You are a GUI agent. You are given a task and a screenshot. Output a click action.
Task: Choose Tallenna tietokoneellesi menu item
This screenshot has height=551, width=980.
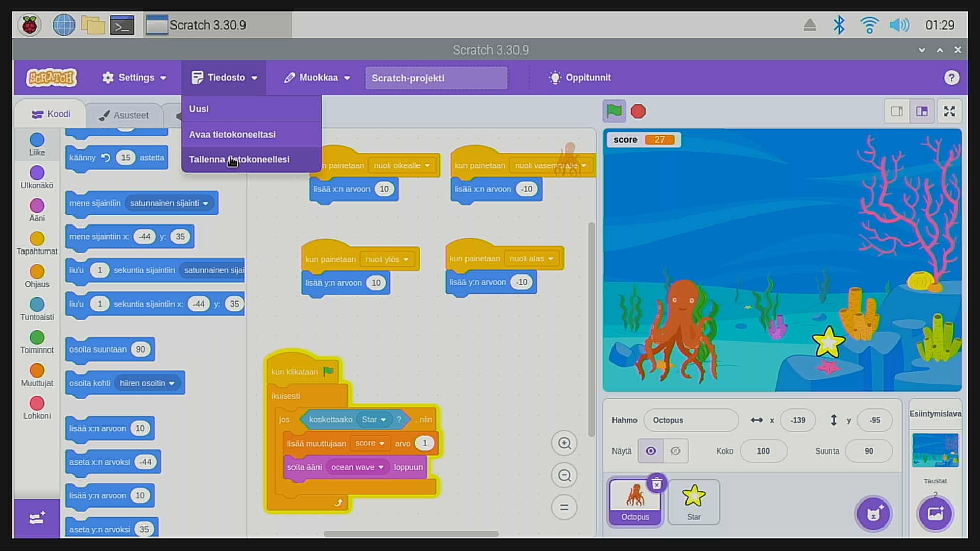251,160
